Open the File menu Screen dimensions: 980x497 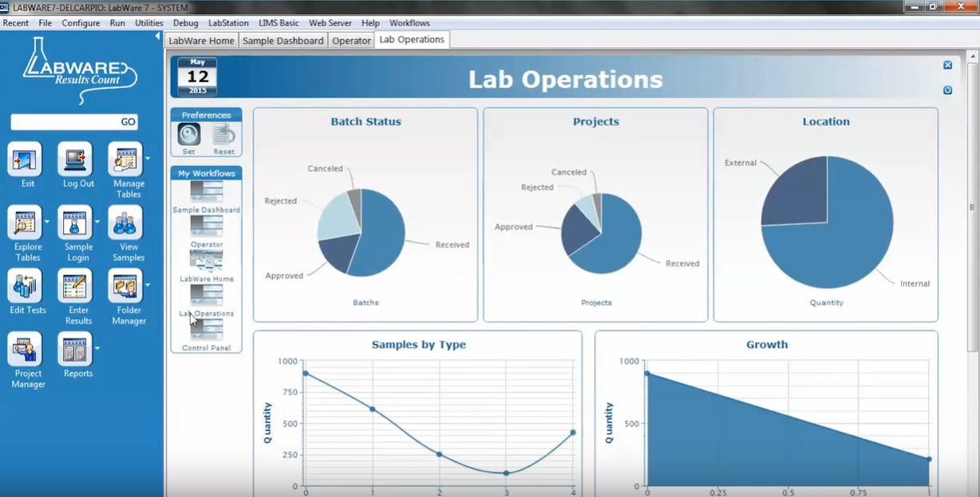(45, 23)
